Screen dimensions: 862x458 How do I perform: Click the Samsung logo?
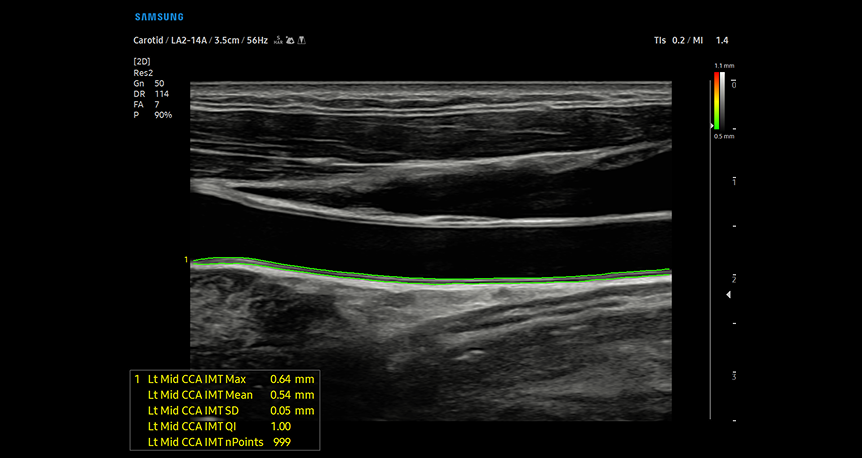(158, 17)
